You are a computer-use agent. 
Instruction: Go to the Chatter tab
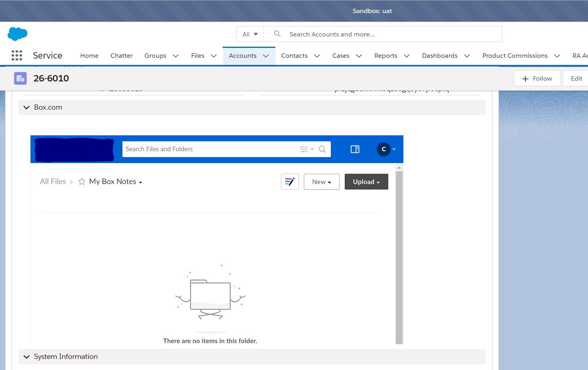(x=121, y=56)
